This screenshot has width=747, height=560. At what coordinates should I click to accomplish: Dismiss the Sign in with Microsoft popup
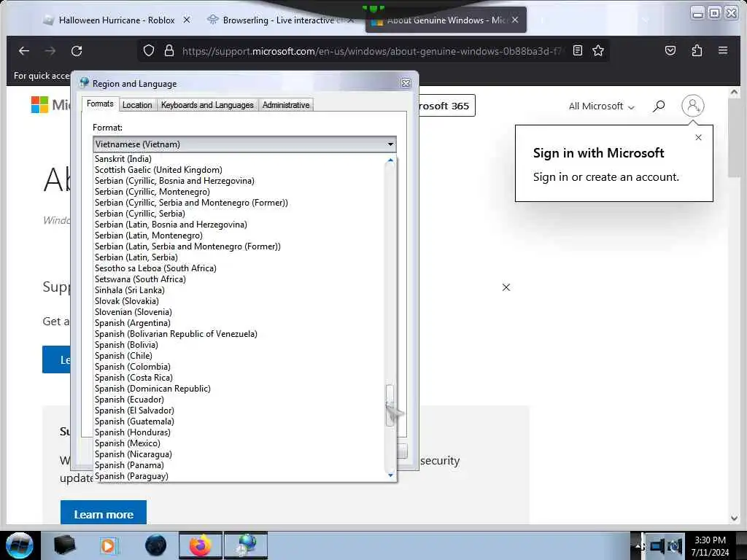point(698,138)
